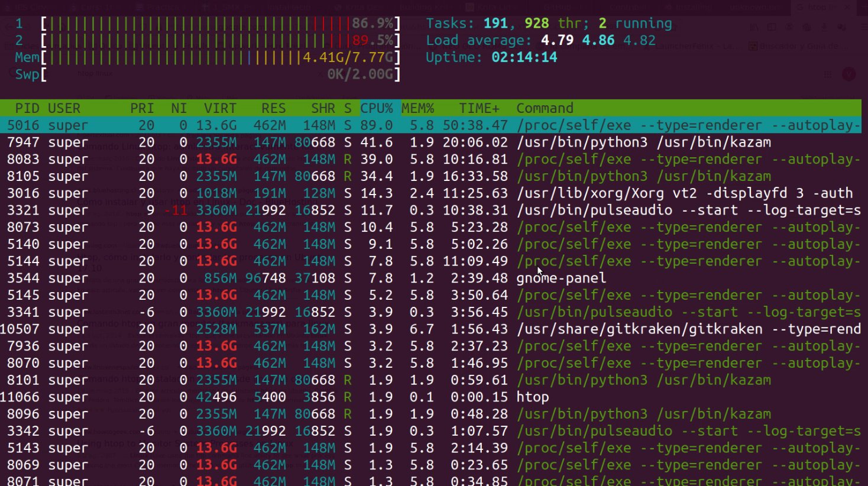Sort processes by the PID column header
The image size is (868, 486).
27,108
